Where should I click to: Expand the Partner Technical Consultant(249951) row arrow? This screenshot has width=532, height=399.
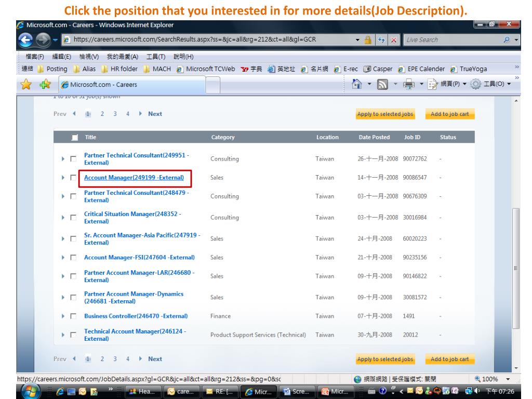[63, 159]
